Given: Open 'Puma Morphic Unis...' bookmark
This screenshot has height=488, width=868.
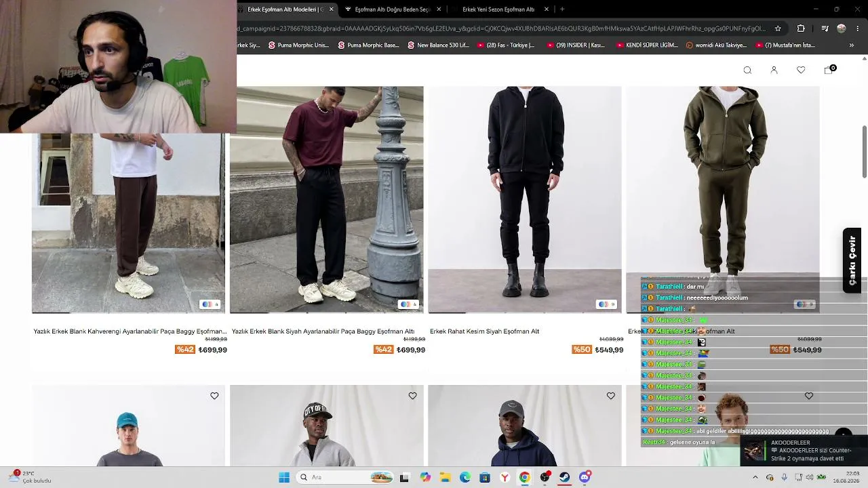Looking at the screenshot, I should (298, 45).
